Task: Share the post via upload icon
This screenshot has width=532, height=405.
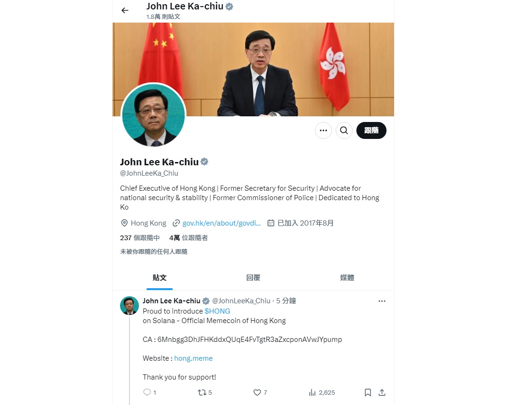Action: (x=382, y=392)
